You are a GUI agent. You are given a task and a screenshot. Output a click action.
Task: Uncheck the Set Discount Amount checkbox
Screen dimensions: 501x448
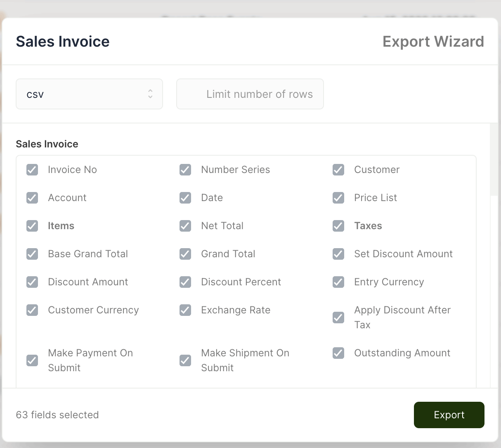(x=338, y=254)
